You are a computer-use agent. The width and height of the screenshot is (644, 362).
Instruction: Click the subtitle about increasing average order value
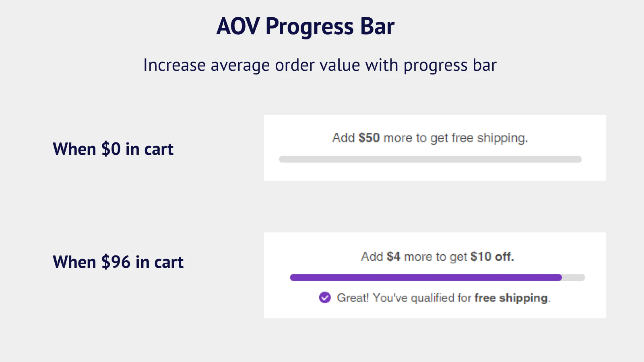click(x=320, y=65)
